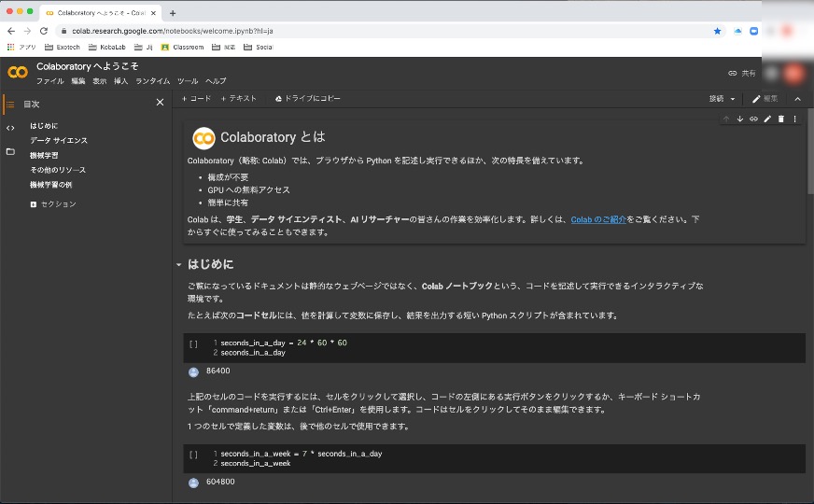Add new セクション in table of contents
This screenshot has width=814, height=504.
coord(53,204)
